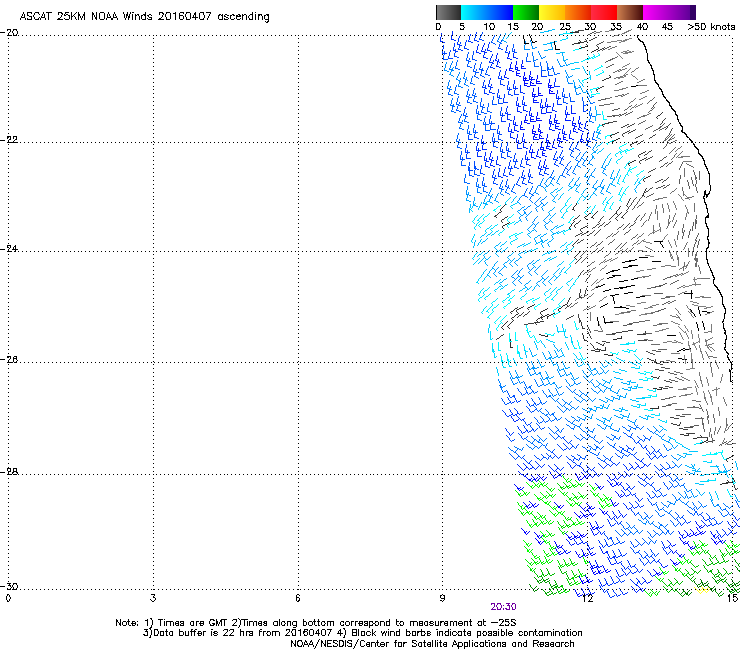740x650 pixels.
Task: Click the '-26' latitude axis label
Action: pyautogui.click(x=9, y=360)
